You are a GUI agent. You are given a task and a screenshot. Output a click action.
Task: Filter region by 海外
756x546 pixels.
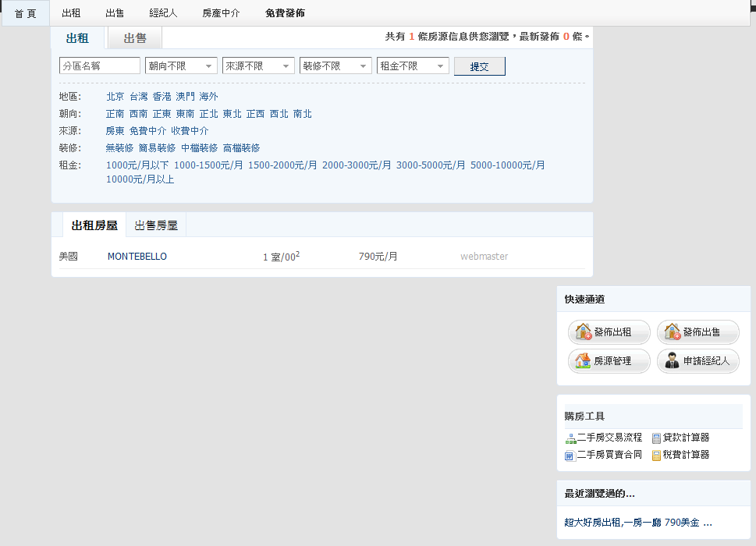tap(209, 97)
